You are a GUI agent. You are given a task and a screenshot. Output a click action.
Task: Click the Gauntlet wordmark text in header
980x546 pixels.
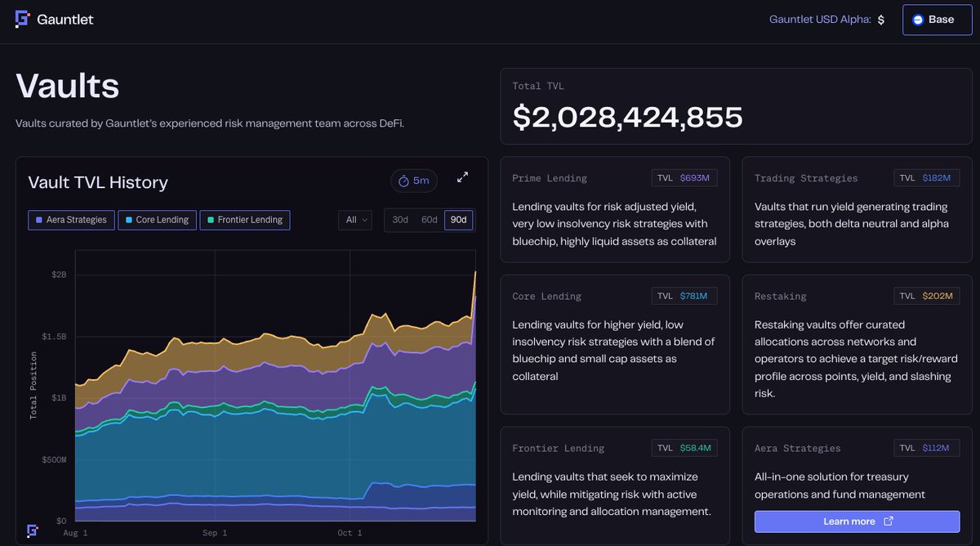(65, 20)
